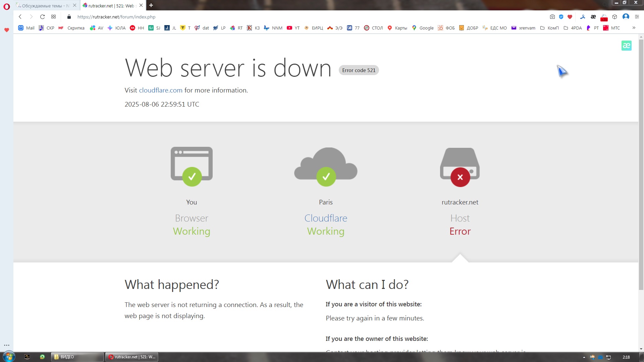Click the blue ribbon extension icon
The image size is (644, 362).
coord(583,17)
